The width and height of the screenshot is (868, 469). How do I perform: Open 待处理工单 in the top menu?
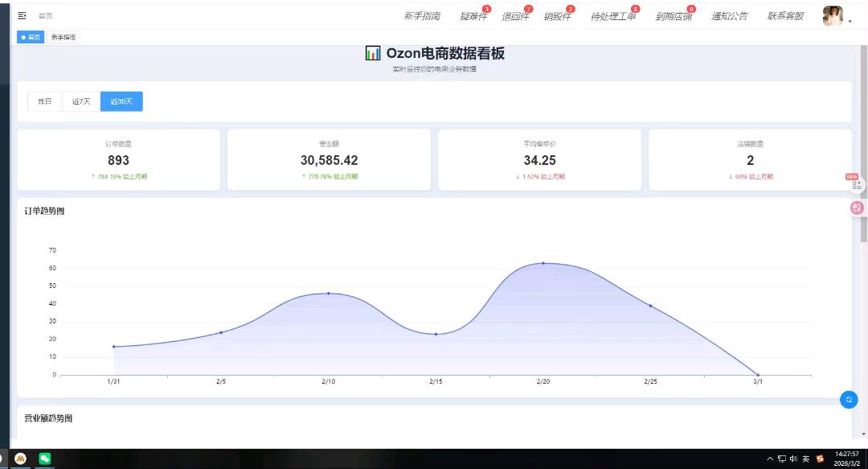pyautogui.click(x=612, y=16)
